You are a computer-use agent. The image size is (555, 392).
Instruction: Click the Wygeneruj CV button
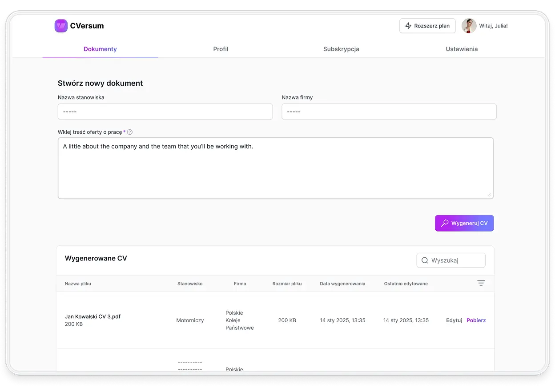(464, 223)
